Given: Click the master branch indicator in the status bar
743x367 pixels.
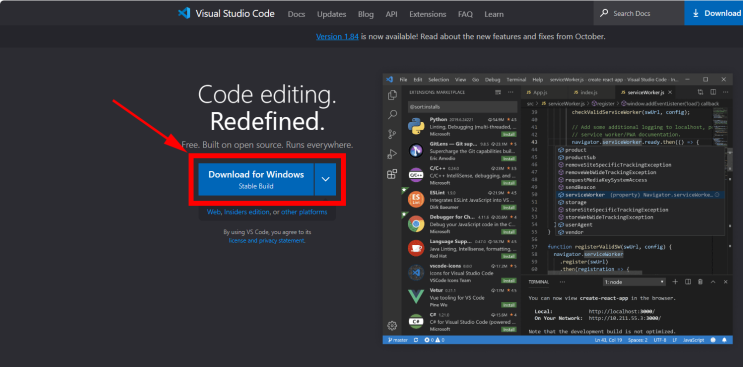Looking at the screenshot, I should tap(398, 340).
